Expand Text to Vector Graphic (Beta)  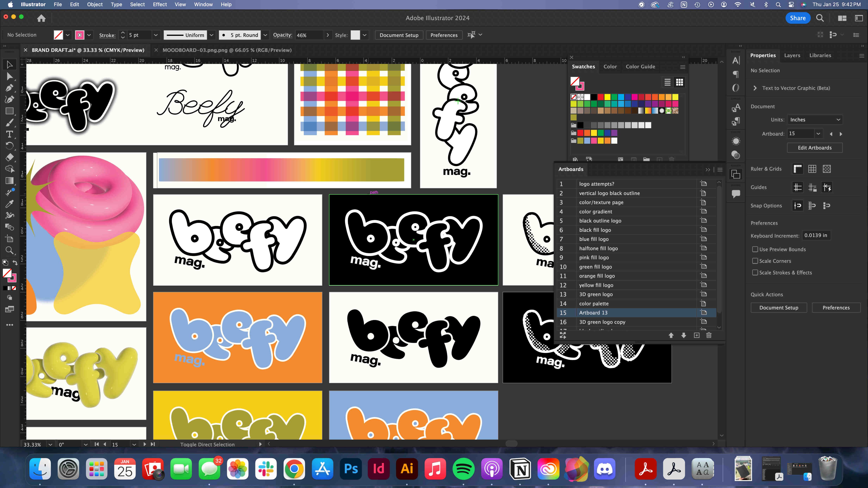click(755, 88)
